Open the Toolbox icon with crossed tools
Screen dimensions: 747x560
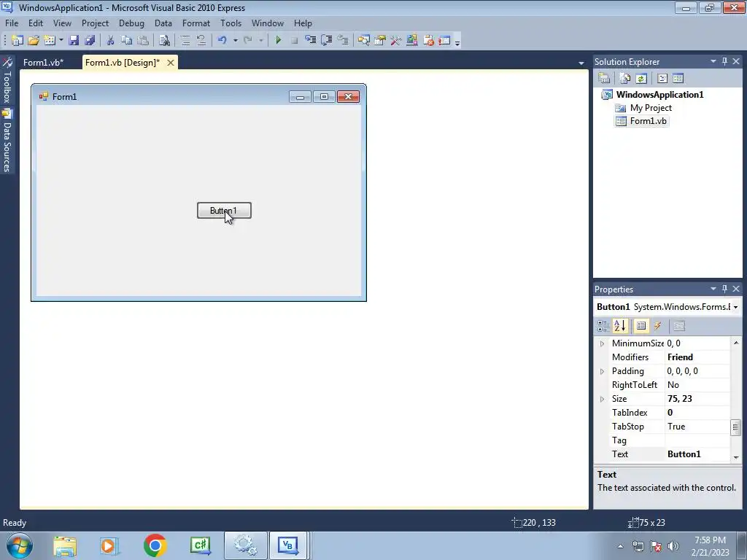click(395, 41)
